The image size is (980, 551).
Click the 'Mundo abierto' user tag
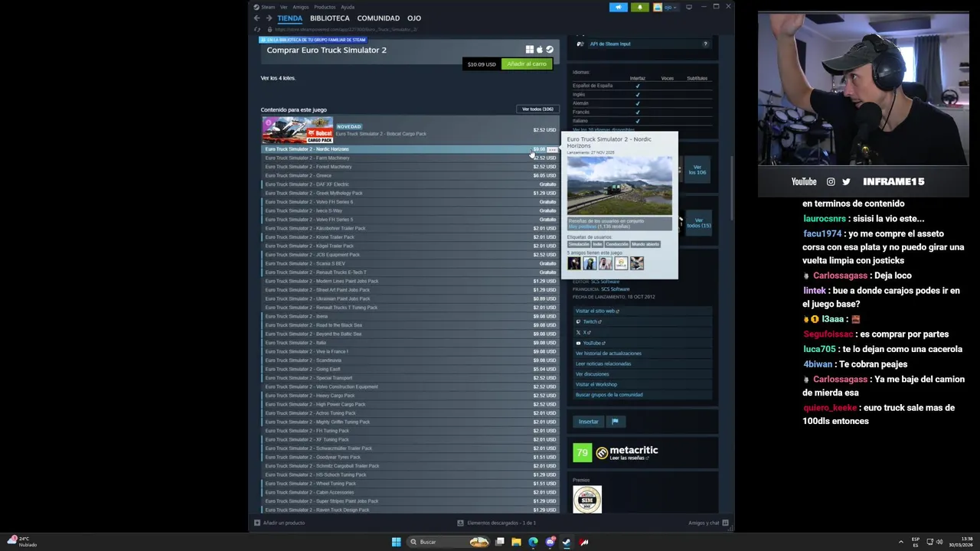point(645,244)
